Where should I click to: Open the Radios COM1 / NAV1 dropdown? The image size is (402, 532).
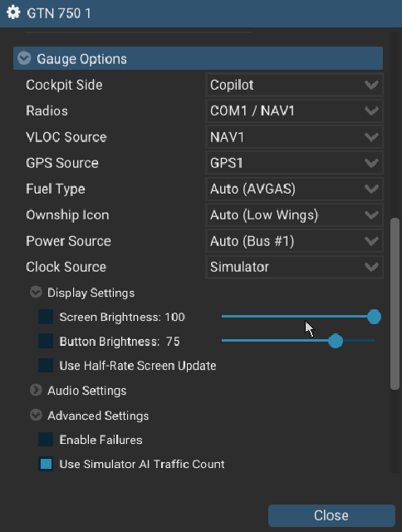(x=294, y=111)
